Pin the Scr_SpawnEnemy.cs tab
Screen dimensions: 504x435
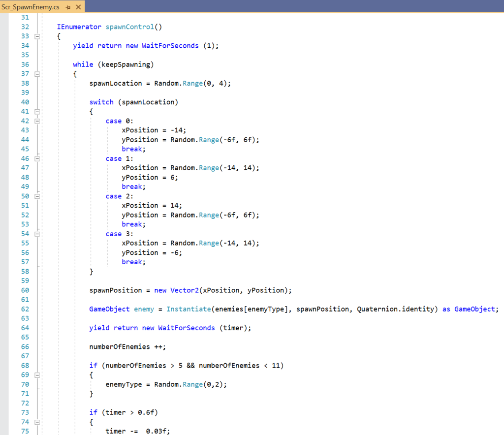[x=68, y=7]
